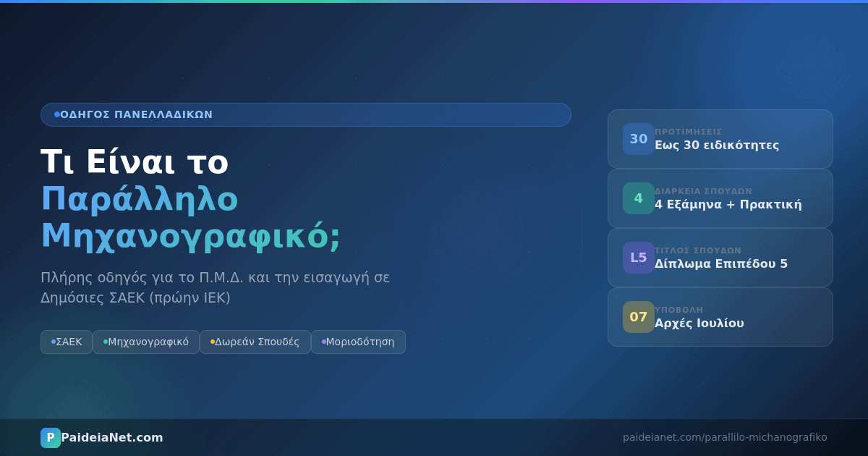Screen dimensions: 868x456
Task: Click the purple dot in Μοριοδότηση tag
Action: 323,342
